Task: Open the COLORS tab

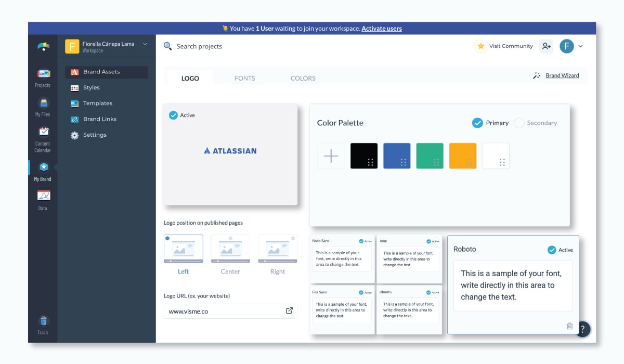Action: (303, 78)
